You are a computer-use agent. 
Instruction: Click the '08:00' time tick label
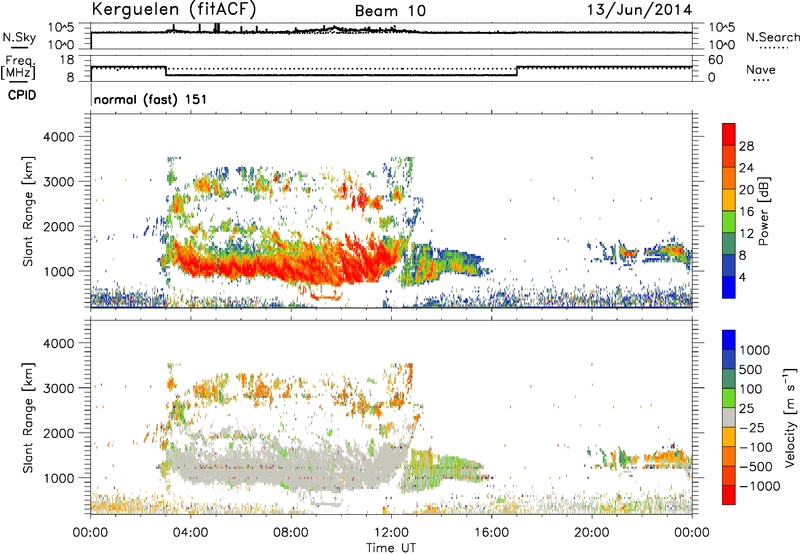tap(291, 533)
